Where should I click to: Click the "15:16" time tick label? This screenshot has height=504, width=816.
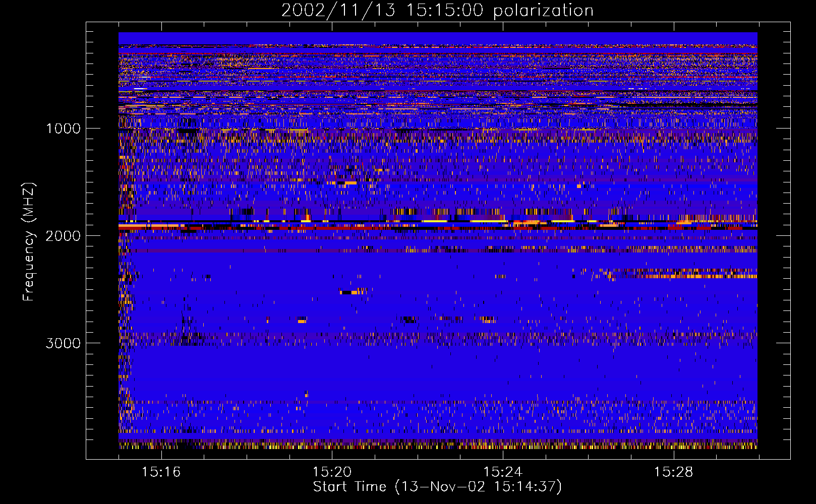(x=161, y=472)
